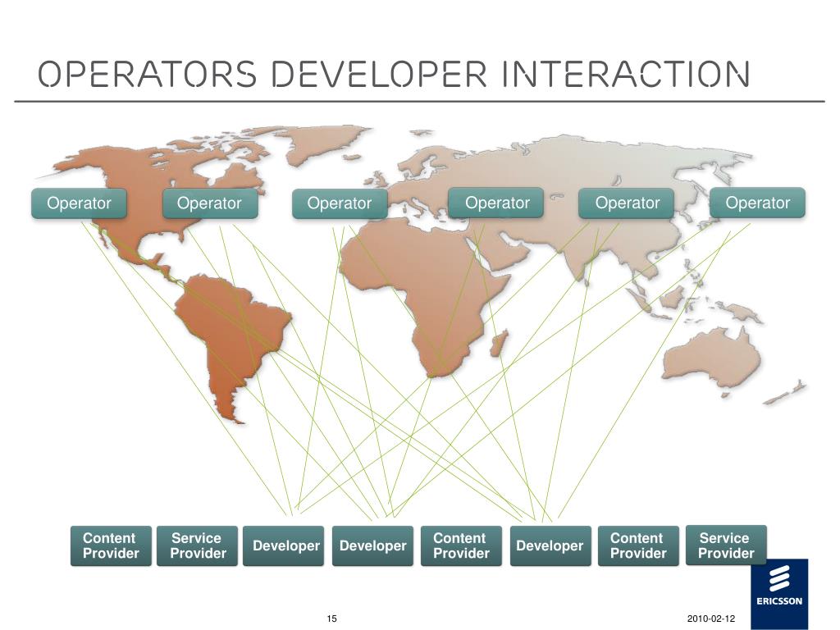Viewport: 840px width, 630px height.
Task: Select the Operator box east of Japan
Action: [757, 203]
